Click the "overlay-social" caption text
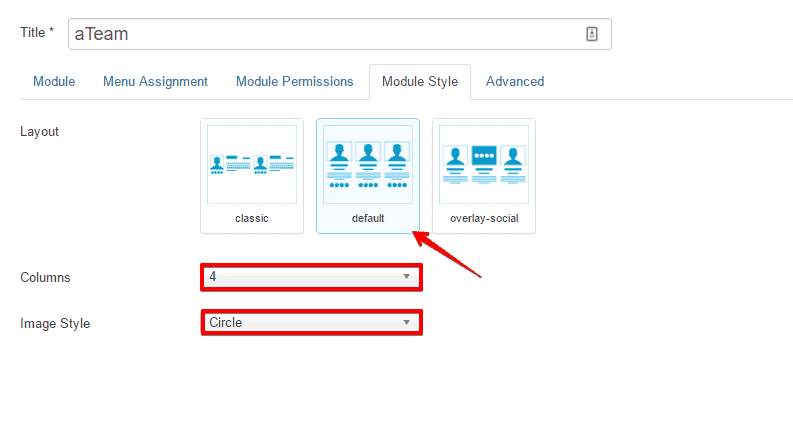The height and width of the screenshot is (434, 793). click(x=484, y=218)
